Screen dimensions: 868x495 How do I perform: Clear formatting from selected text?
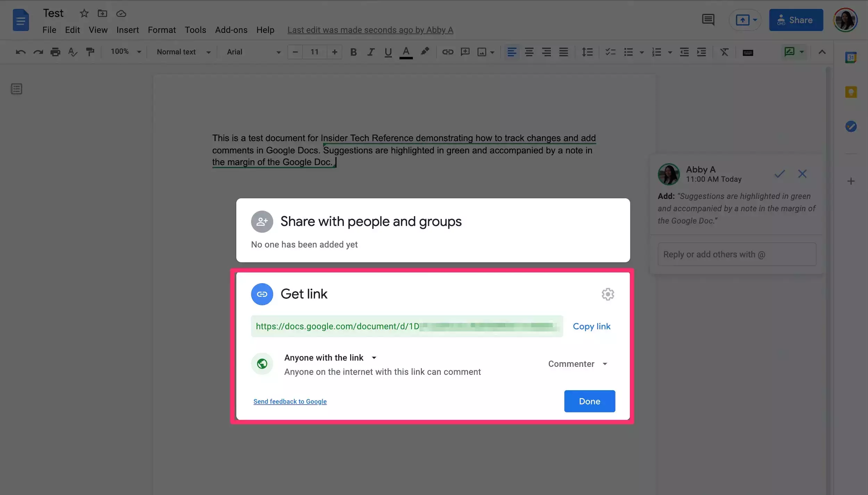[724, 52]
